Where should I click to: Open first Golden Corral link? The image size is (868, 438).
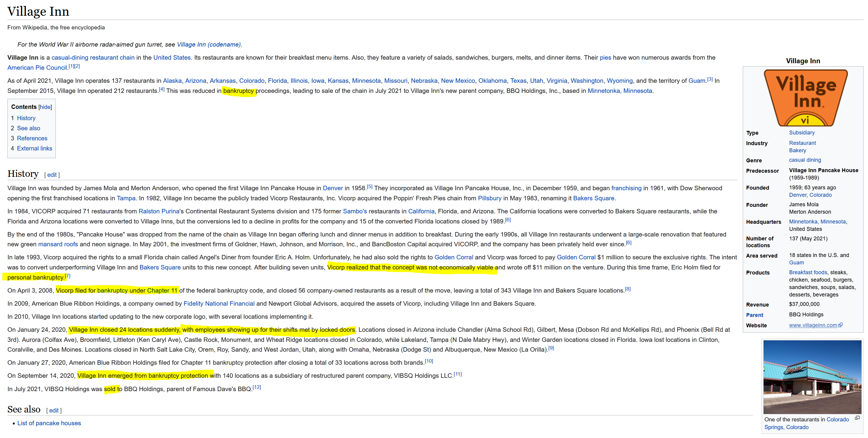[x=454, y=257]
